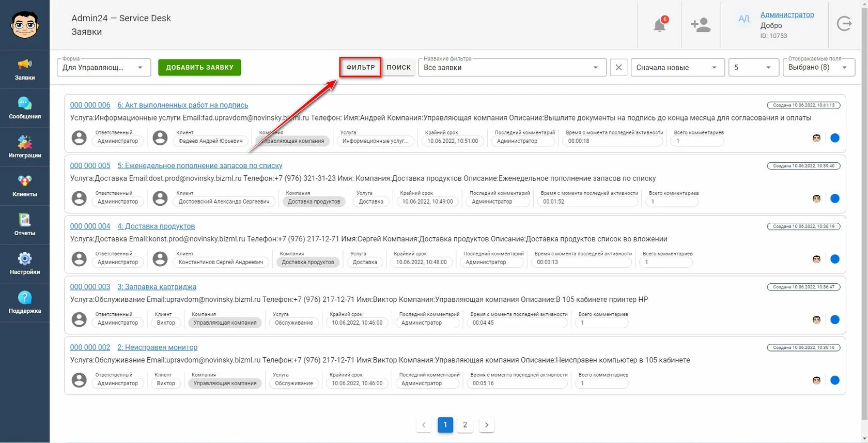Open the Название фильтра dropdown
This screenshot has height=443, width=868.
[x=512, y=67]
